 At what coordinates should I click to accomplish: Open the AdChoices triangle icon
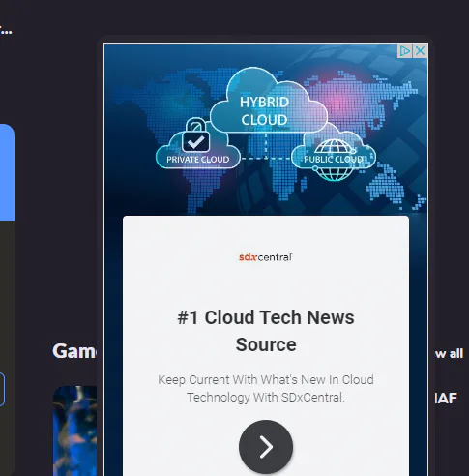[x=405, y=51]
